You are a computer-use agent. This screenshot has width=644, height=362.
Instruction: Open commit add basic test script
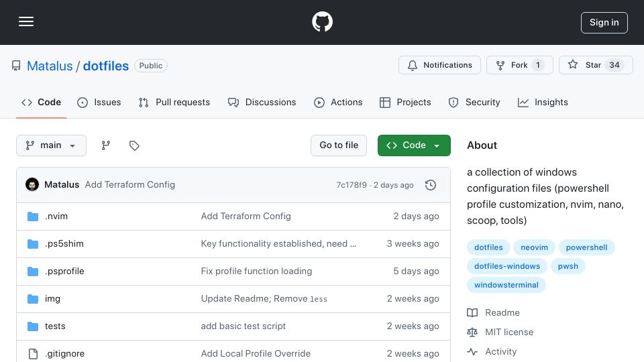click(243, 326)
